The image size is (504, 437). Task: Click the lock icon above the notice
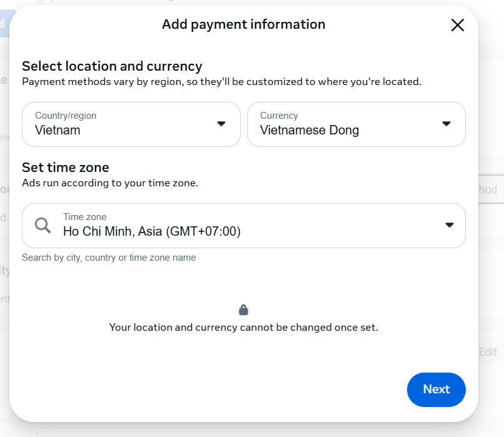[243, 310]
